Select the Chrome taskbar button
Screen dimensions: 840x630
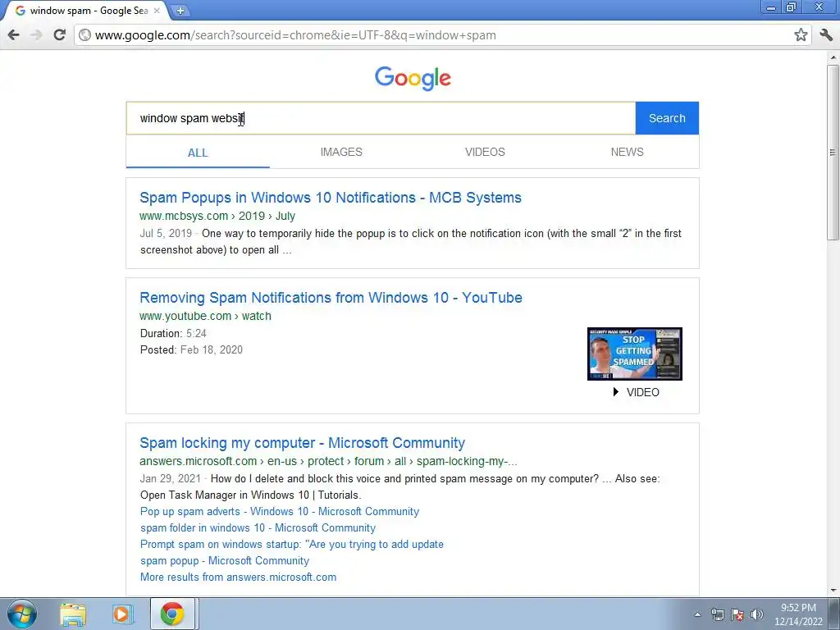click(172, 614)
